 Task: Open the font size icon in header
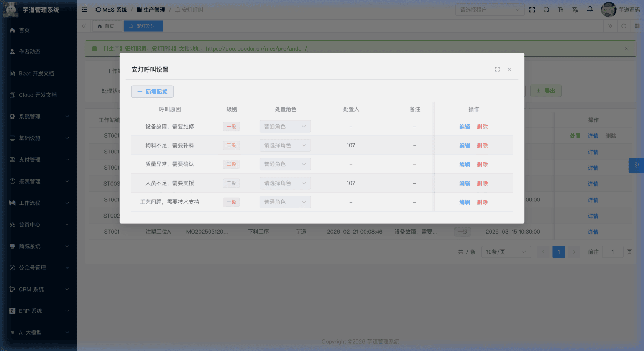click(x=560, y=10)
